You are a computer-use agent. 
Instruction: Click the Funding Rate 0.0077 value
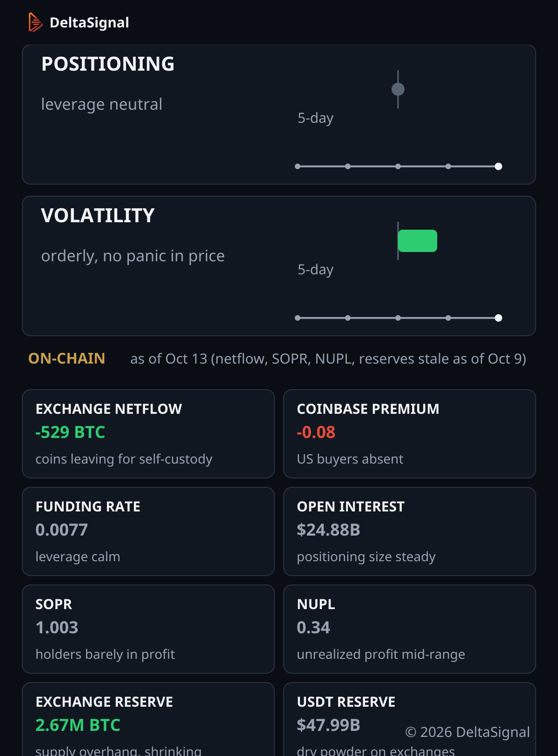coord(62,530)
